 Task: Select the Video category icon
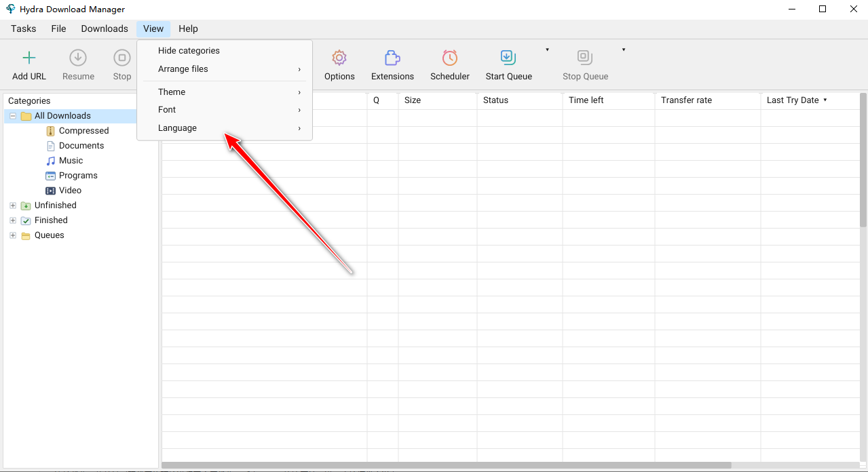click(50, 191)
